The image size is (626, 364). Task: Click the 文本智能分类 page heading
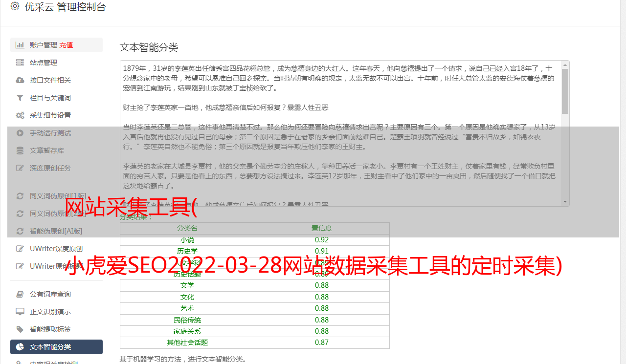[x=149, y=47]
